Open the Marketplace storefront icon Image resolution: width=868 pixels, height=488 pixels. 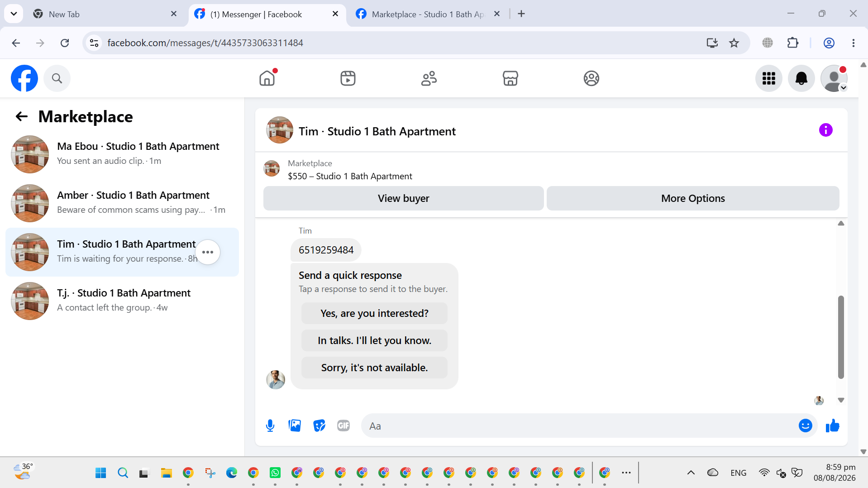(510, 78)
